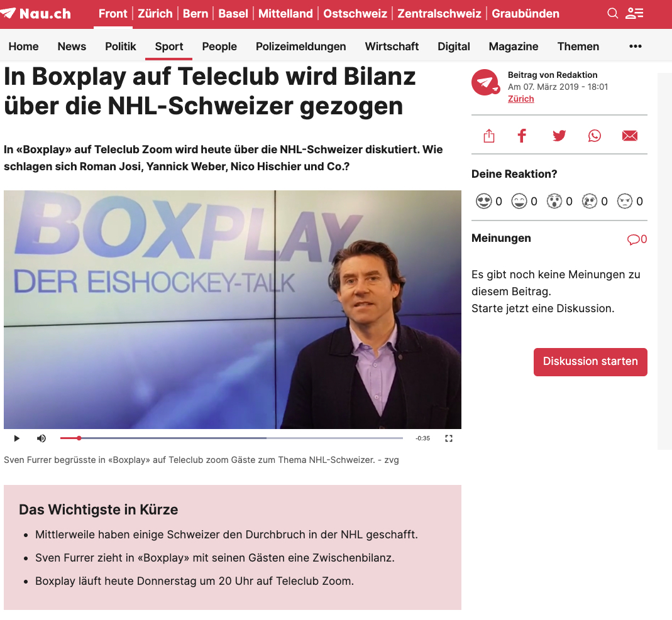Screen dimensions: 672x620
Task: Open the Polizeimeldungen menu item
Action: 301,46
